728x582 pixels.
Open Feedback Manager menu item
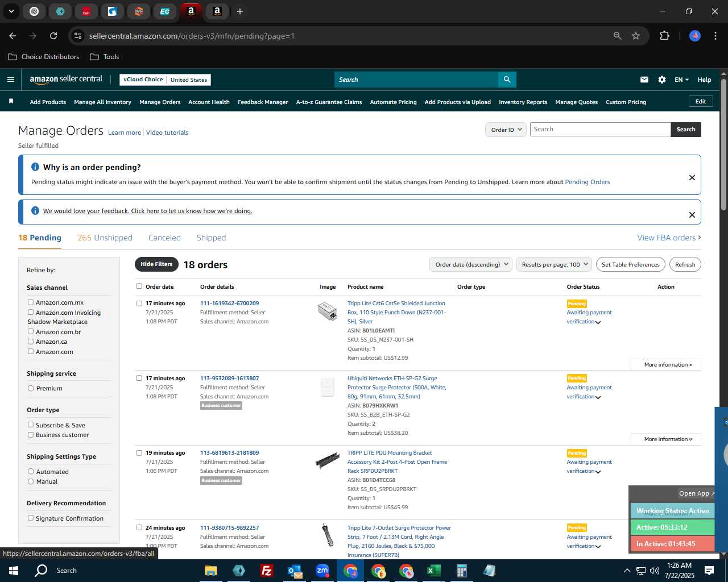263,102
